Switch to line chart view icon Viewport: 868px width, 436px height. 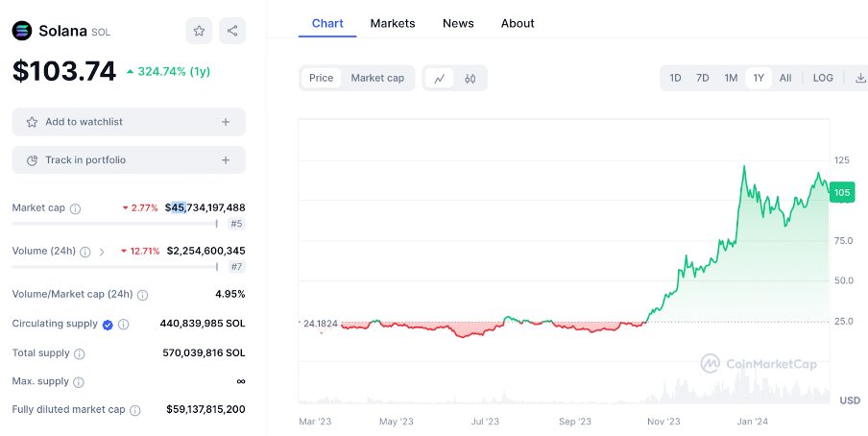439,79
